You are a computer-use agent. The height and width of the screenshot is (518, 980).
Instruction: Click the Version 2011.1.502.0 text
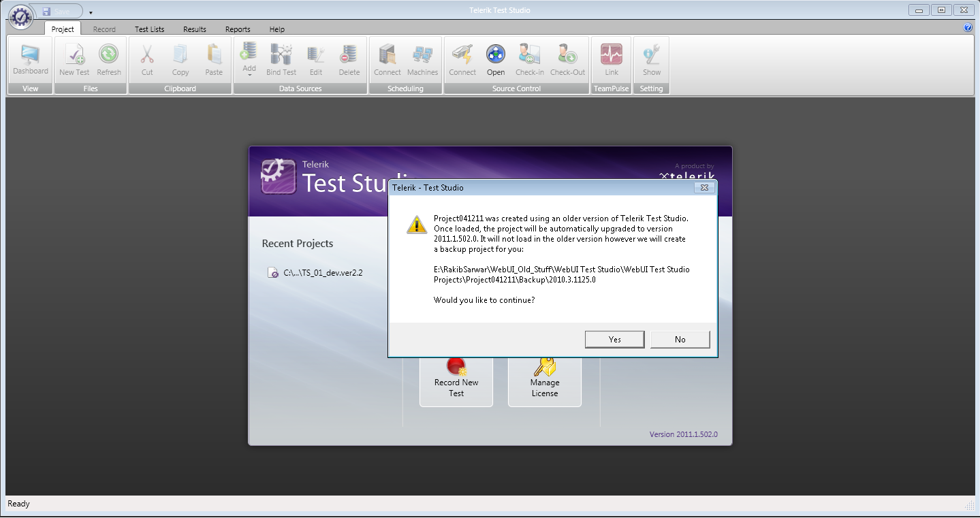[683, 434]
